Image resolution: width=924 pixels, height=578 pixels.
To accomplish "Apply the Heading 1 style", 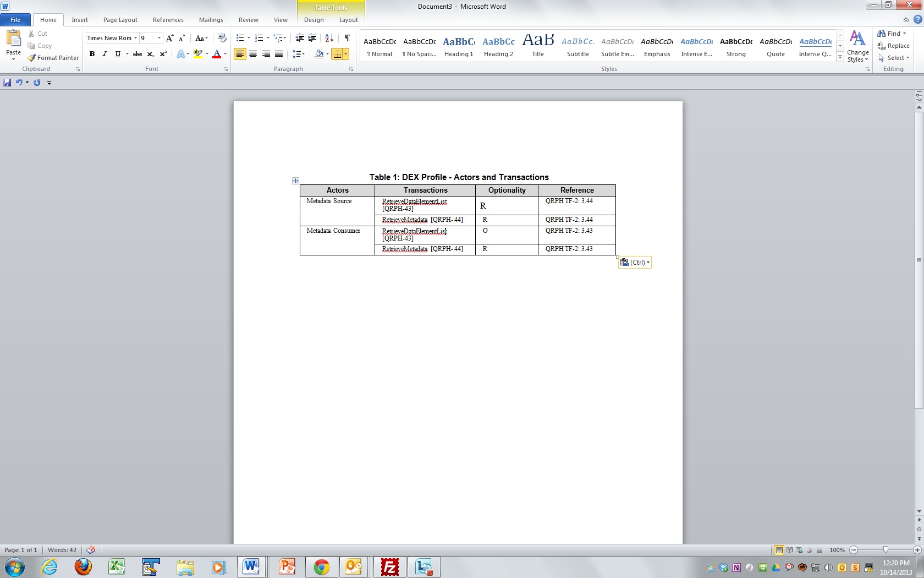I will pos(458,46).
